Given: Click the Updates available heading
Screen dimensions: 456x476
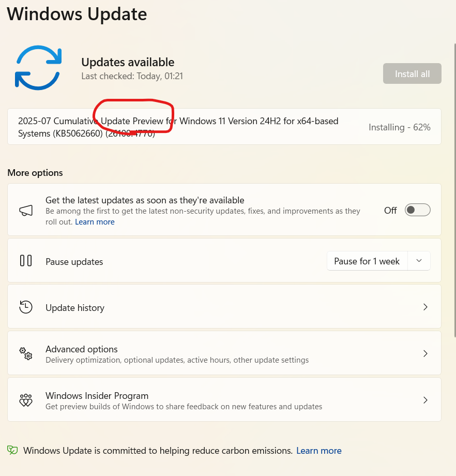Looking at the screenshot, I should click(x=128, y=62).
